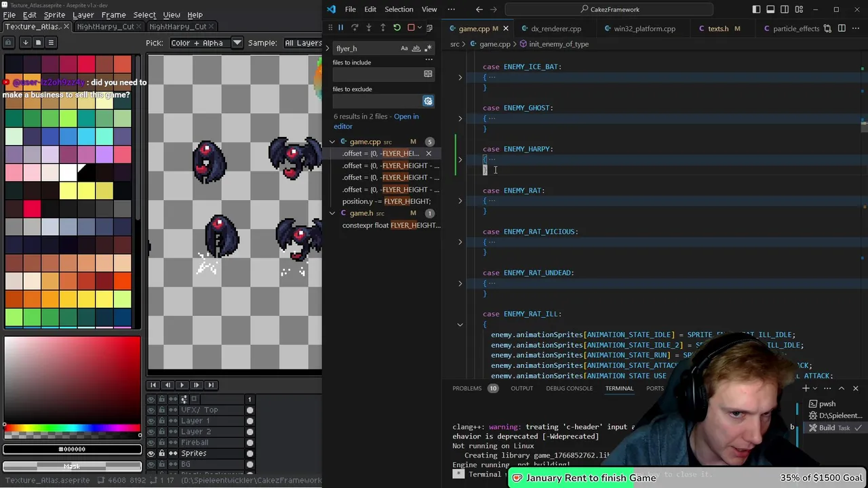Toggle lock on Sprites layer
Screen dimensions: 868x488
click(x=161, y=453)
